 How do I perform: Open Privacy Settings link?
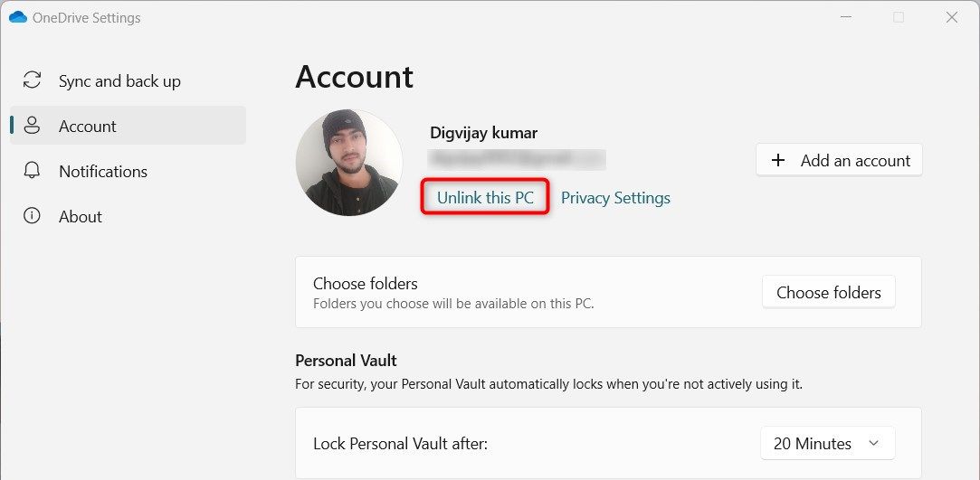(615, 198)
